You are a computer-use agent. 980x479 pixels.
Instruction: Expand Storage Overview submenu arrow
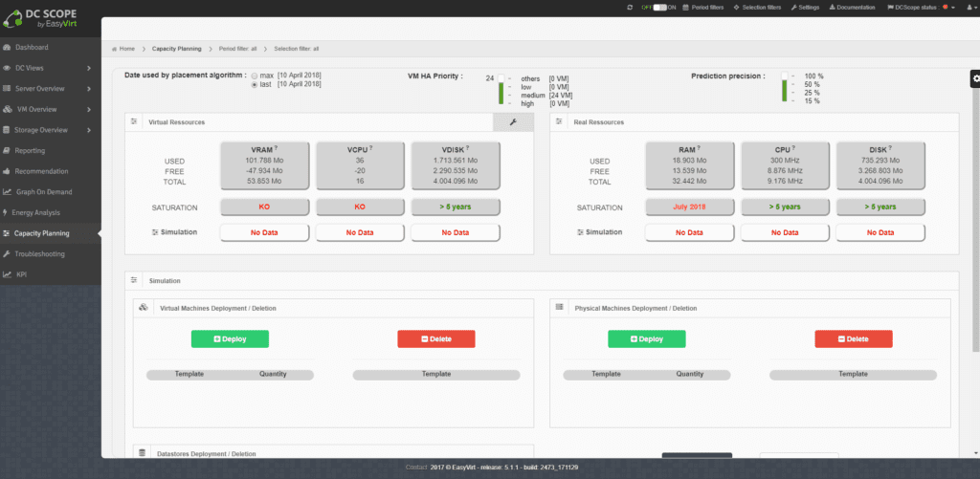coord(89,130)
